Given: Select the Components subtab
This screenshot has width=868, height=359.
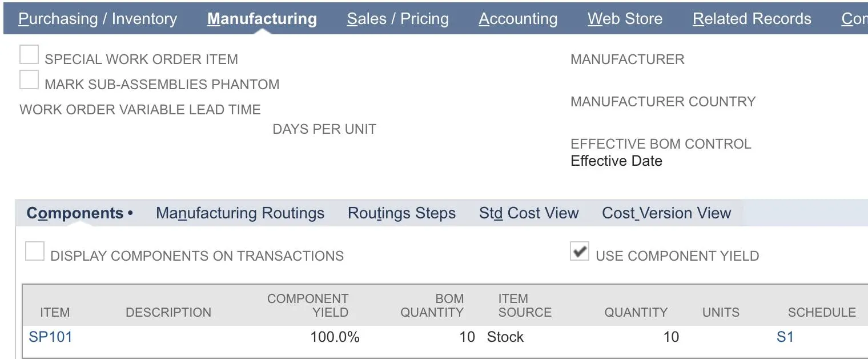Looking at the screenshot, I should pyautogui.click(x=75, y=213).
